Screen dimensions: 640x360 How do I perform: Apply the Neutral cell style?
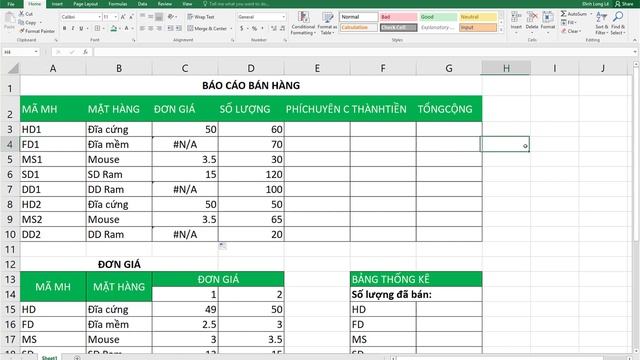[478, 17]
